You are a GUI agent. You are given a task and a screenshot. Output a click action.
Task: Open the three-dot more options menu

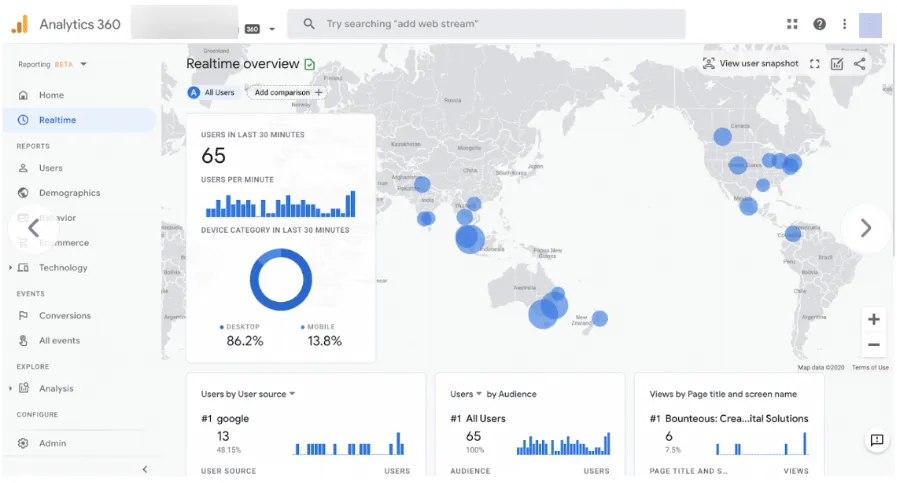tap(845, 24)
